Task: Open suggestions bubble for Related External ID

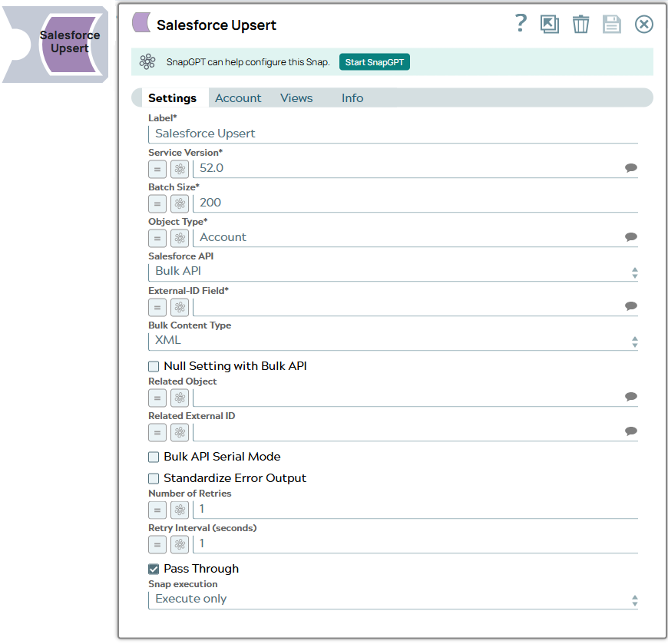Action: point(631,431)
